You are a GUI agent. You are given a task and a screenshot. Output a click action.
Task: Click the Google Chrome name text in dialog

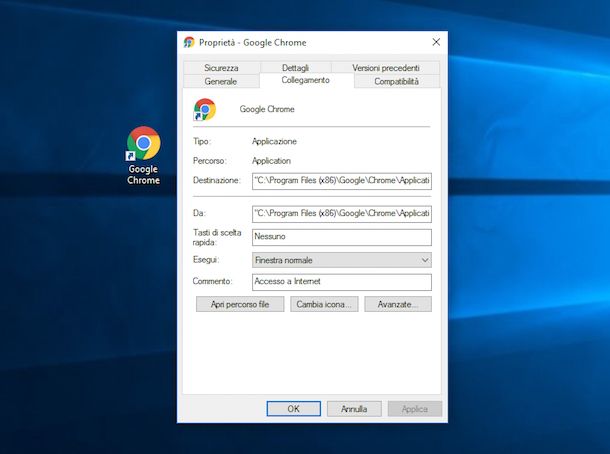click(x=267, y=109)
